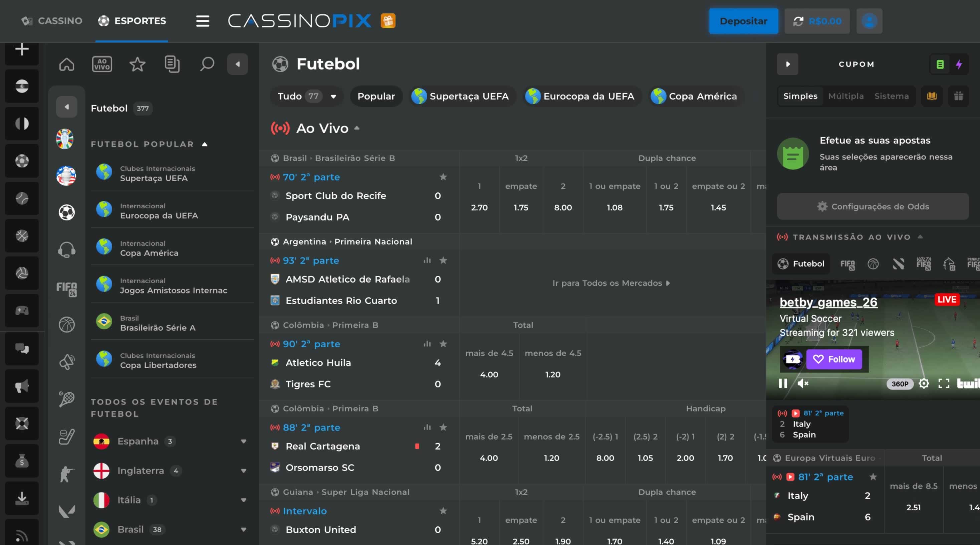Collapse the Transmissão Ao Vivo panel
The width and height of the screenshot is (980, 545).
pyautogui.click(x=920, y=237)
